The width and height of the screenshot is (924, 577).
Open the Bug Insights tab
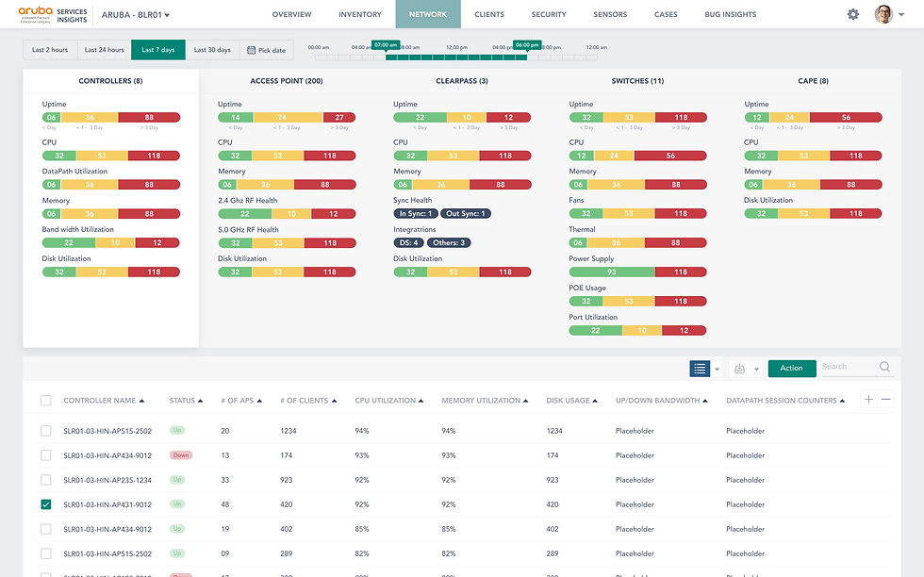click(730, 14)
